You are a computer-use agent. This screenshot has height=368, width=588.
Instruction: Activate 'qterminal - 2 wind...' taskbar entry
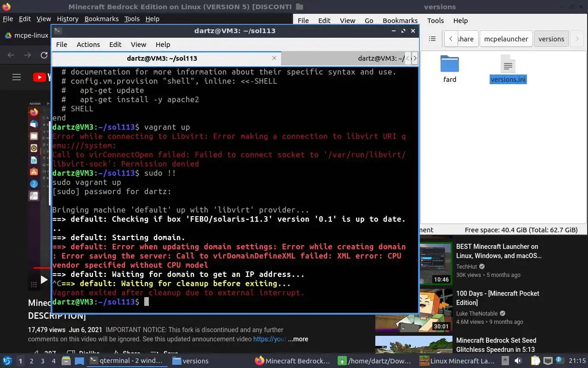point(127,361)
